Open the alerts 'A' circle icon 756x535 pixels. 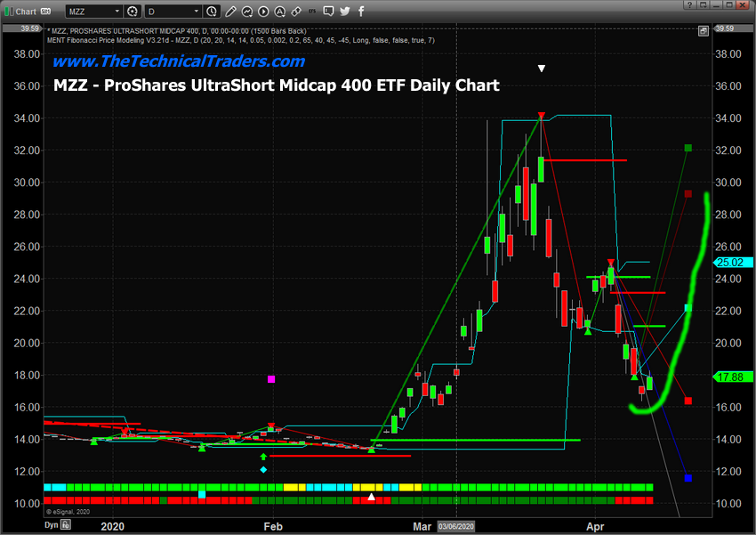click(279, 11)
